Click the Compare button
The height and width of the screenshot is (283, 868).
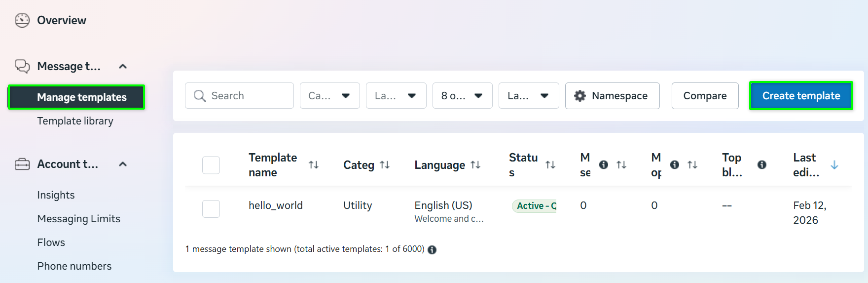tap(705, 96)
